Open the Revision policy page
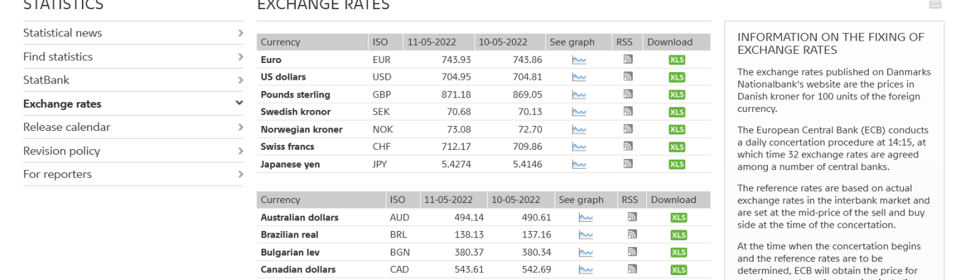The width and height of the screenshot is (980, 280). tap(62, 150)
